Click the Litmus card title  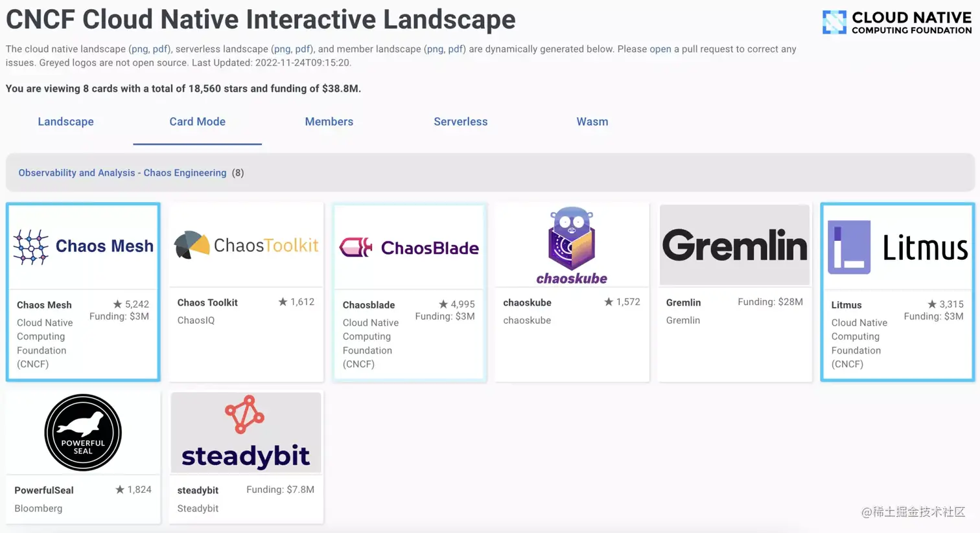click(846, 305)
